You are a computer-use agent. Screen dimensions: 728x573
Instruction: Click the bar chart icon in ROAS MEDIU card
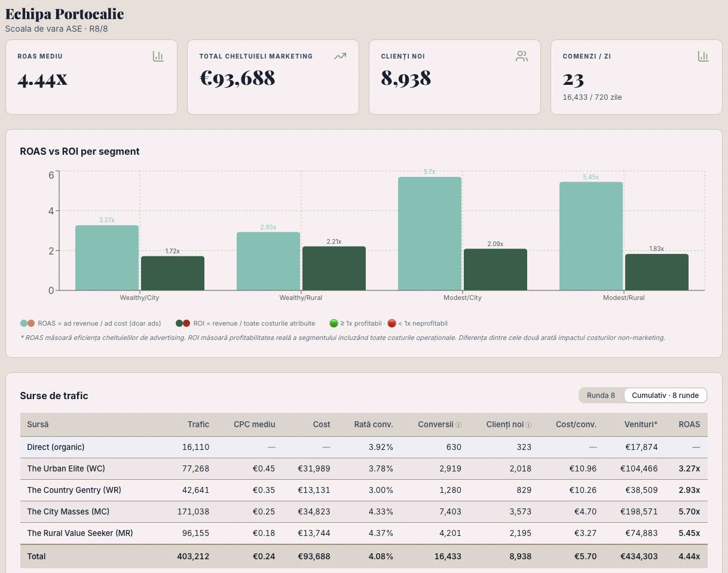(x=158, y=56)
